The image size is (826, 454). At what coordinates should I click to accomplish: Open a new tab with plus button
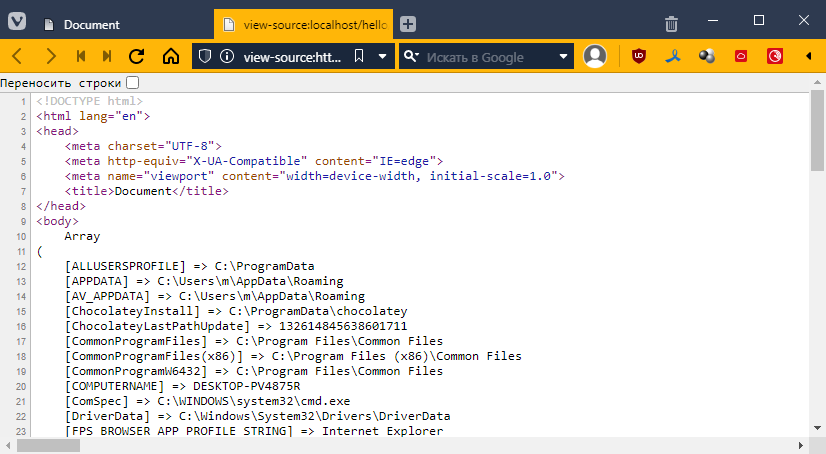[x=408, y=24]
